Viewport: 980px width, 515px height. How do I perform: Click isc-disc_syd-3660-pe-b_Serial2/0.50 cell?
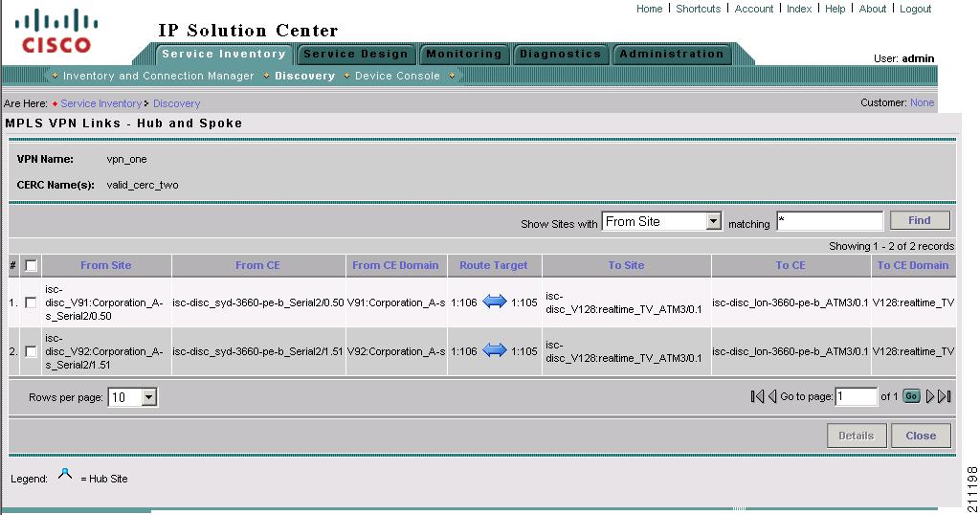pos(258,302)
